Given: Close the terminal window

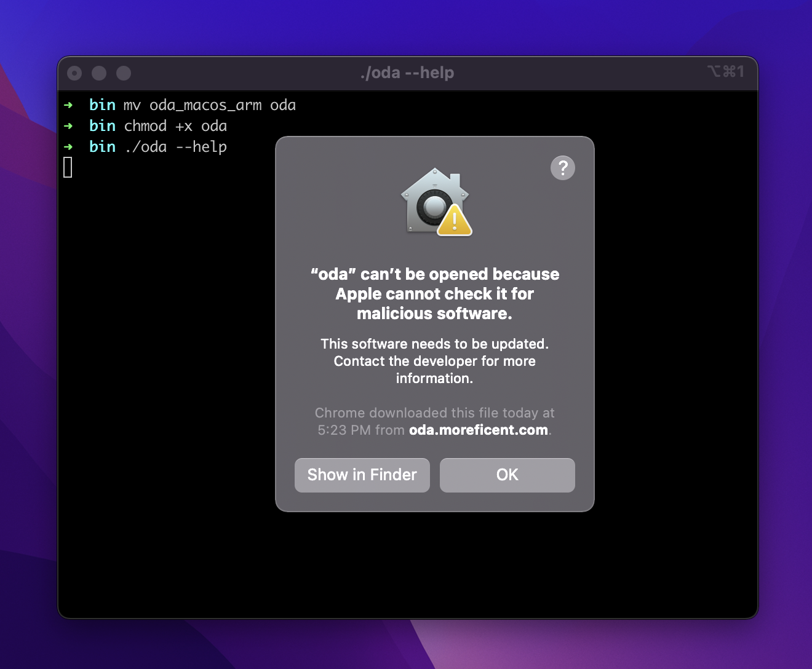Looking at the screenshot, I should [74, 73].
